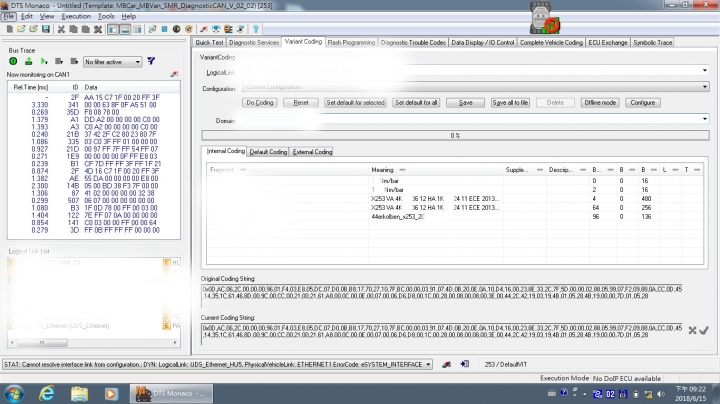Click the Logical Link List horizontal scrollbar thumb
This screenshot has height=404, width=720.
click(42, 342)
